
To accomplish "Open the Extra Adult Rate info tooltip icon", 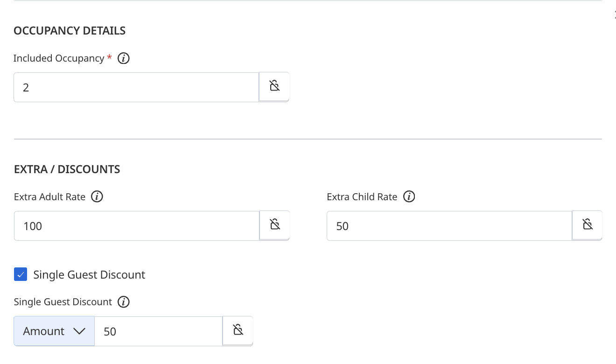I will click(x=97, y=196).
